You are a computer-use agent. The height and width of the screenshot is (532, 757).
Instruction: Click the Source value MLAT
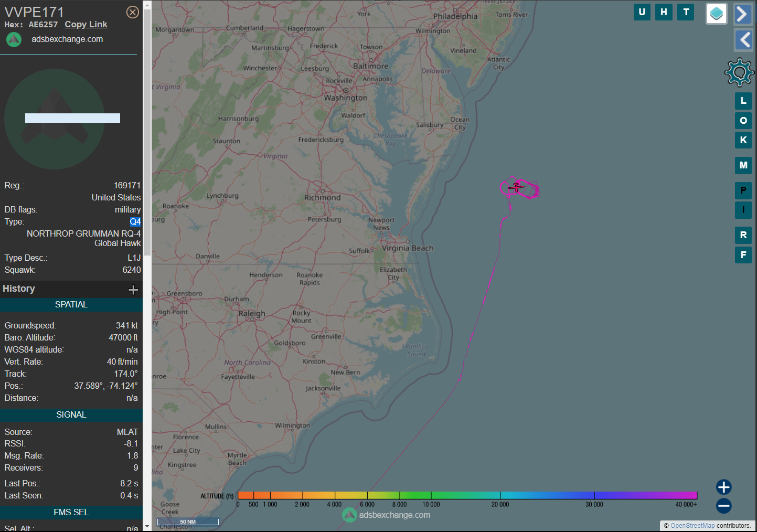(x=127, y=432)
